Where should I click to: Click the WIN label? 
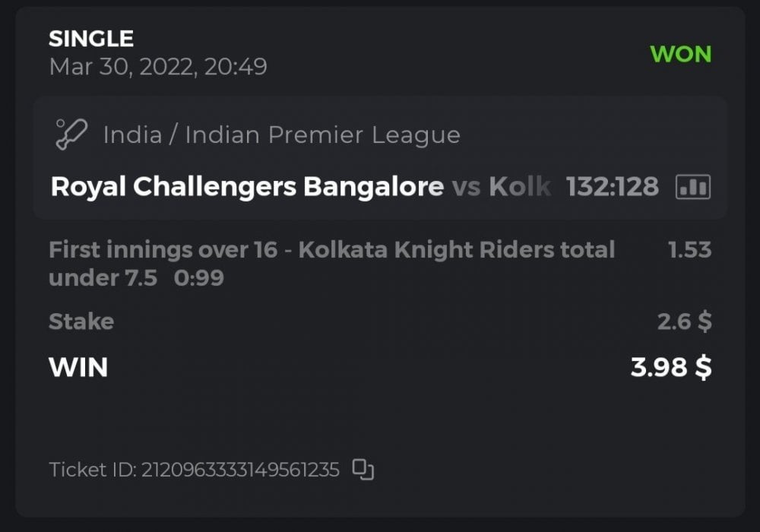tap(78, 368)
